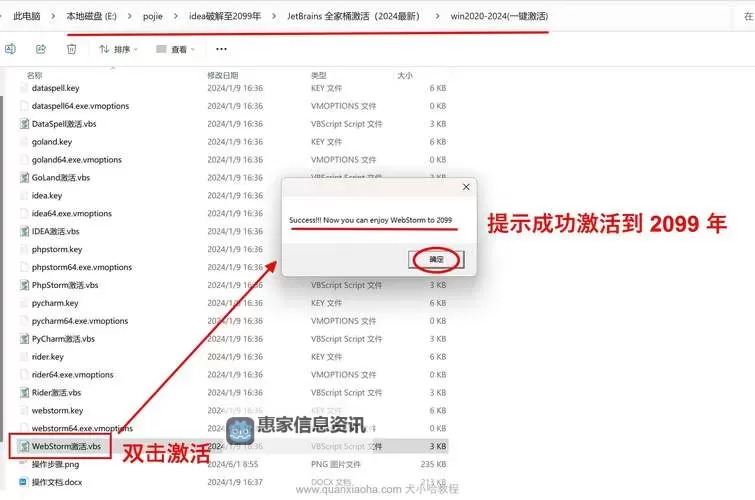Image resolution: width=755 pixels, height=500 pixels.
Task: Open the 排序 sort dropdown
Action: coord(118,49)
